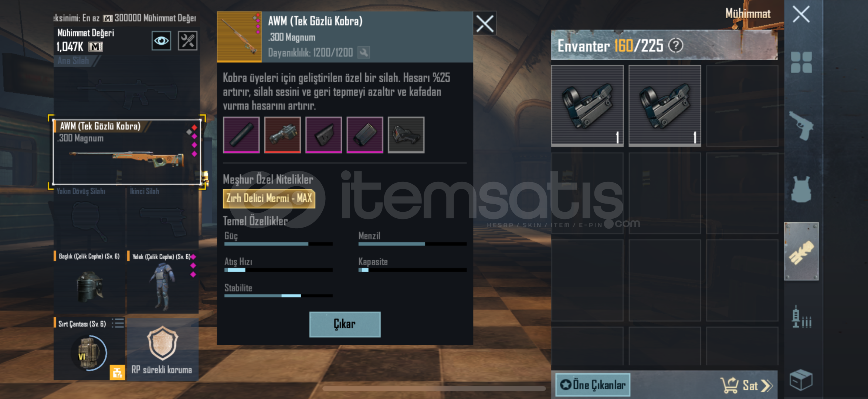Image resolution: width=868 pixels, height=399 pixels.
Task: Select the empty gray attachment slot
Action: (x=406, y=135)
